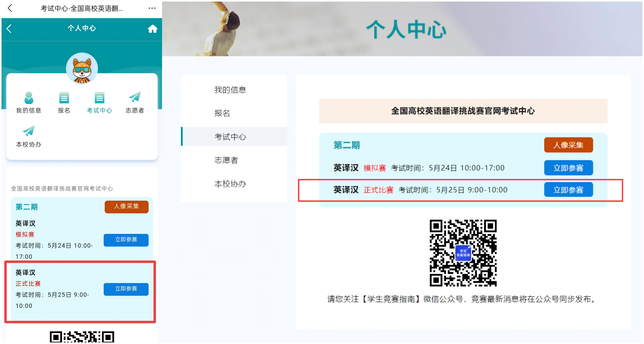The image size is (644, 344).
Task: Click red 正式比赛 label in the mobile panel
Action: pyautogui.click(x=28, y=283)
